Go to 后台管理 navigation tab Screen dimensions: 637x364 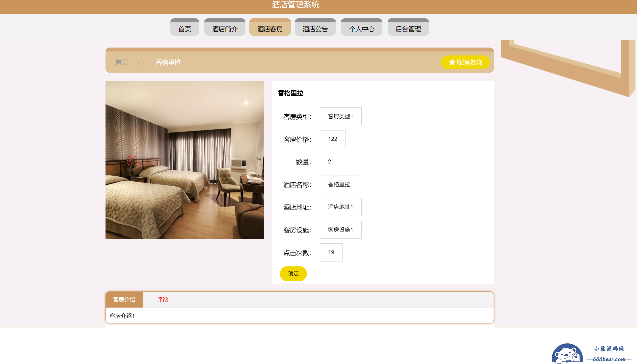coord(408,27)
